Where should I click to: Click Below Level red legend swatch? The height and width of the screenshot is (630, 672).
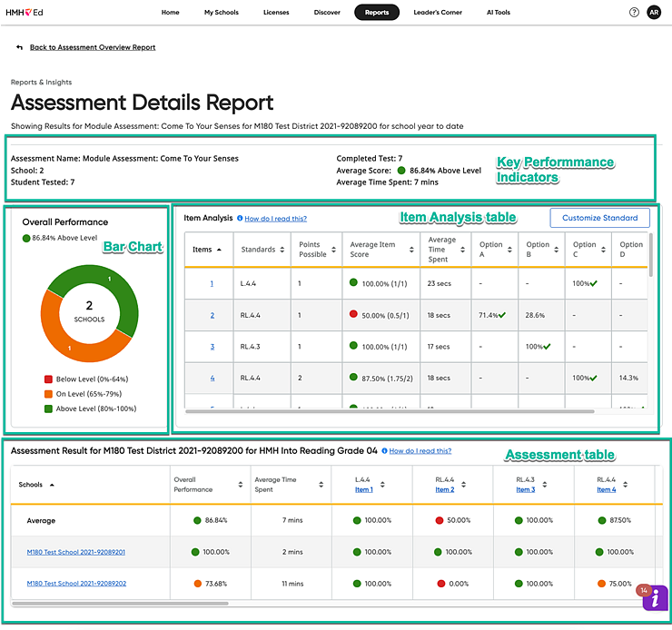click(x=48, y=379)
